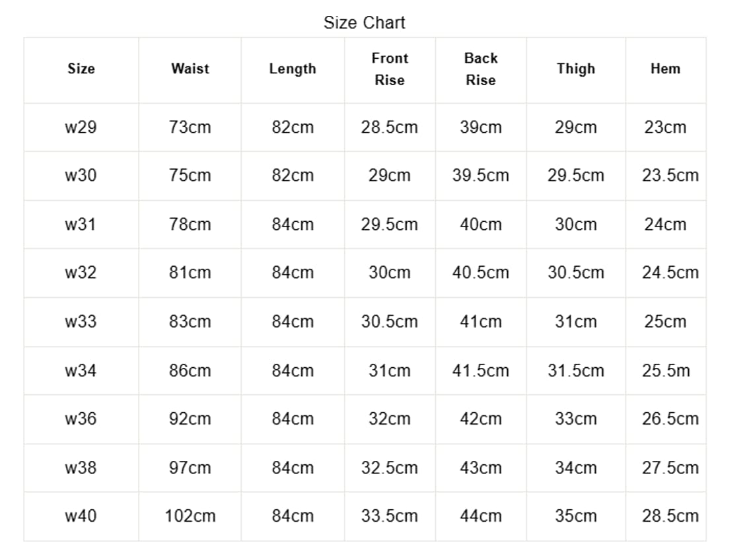
Task: Click the 28.5cm front rise cell
Action: [x=390, y=127]
